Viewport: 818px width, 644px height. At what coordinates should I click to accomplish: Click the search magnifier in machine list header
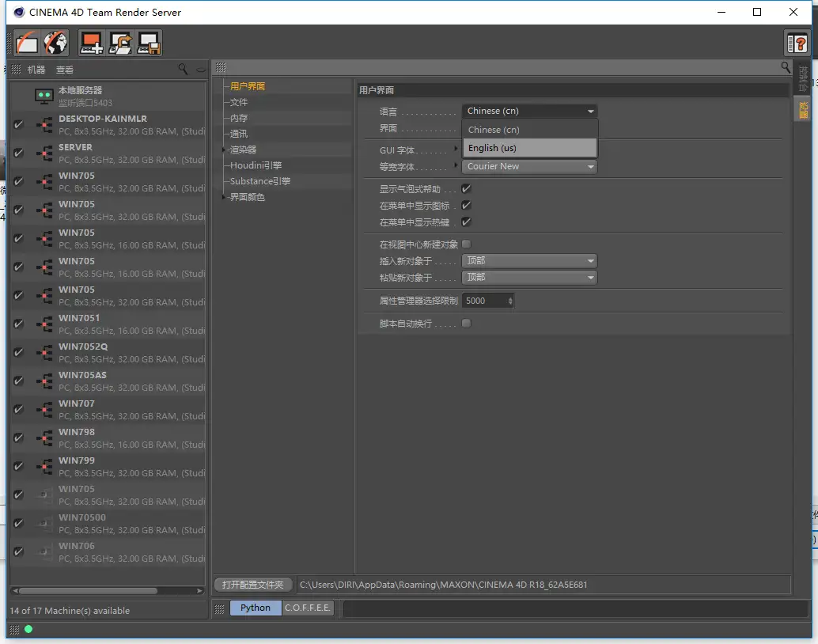[183, 69]
